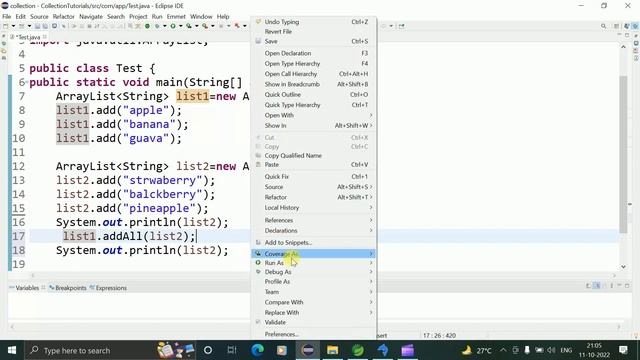
Task: Open the External Tools dropdown arrow
Action: pyautogui.click(x=213, y=26)
